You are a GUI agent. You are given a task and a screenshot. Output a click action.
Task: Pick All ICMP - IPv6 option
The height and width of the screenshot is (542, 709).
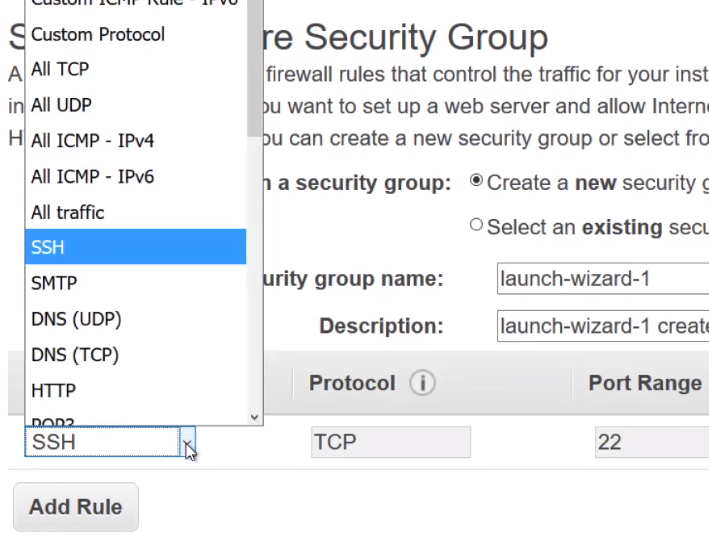(x=92, y=177)
